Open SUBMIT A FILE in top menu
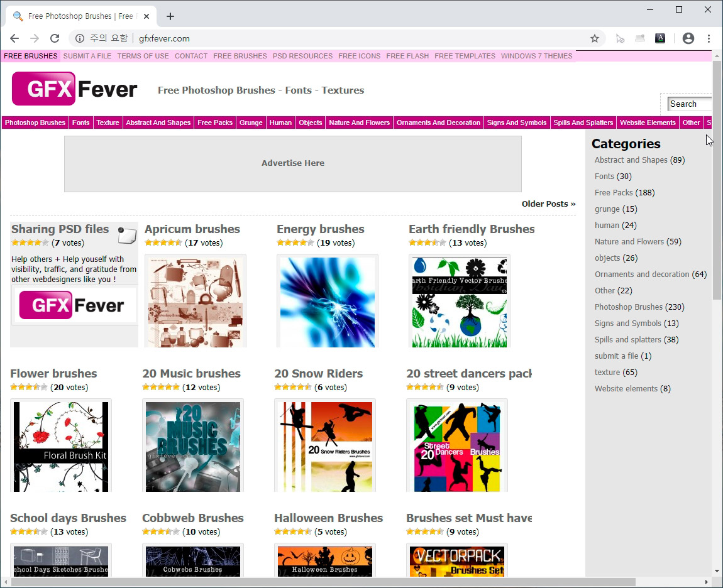 click(87, 56)
